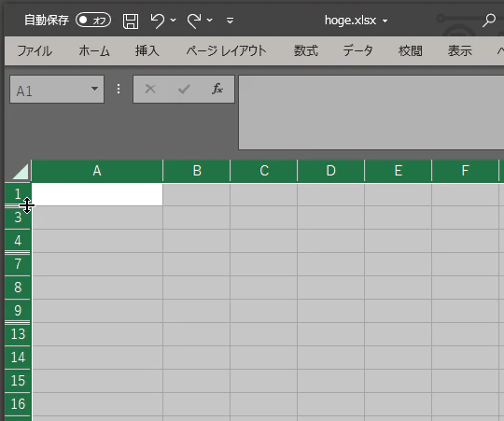Click the Insert Function fx icon
The width and height of the screenshot is (504, 421).
[217, 89]
